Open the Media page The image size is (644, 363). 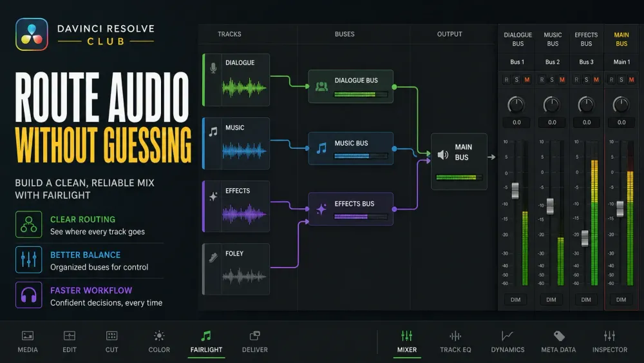[28, 342]
